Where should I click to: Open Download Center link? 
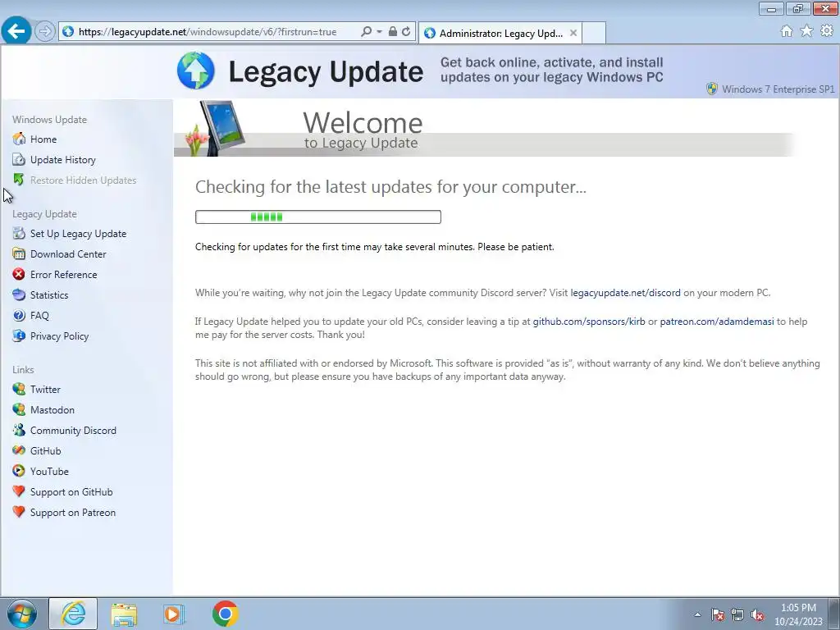tap(68, 254)
